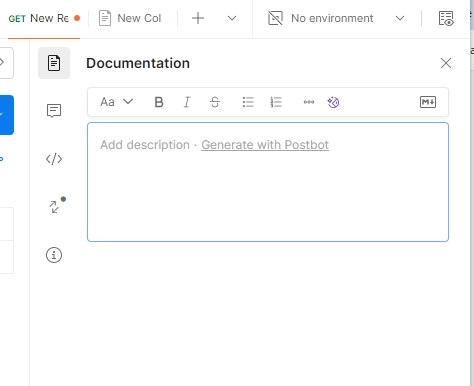
Task: Open the No environment selector
Action: 337,18
